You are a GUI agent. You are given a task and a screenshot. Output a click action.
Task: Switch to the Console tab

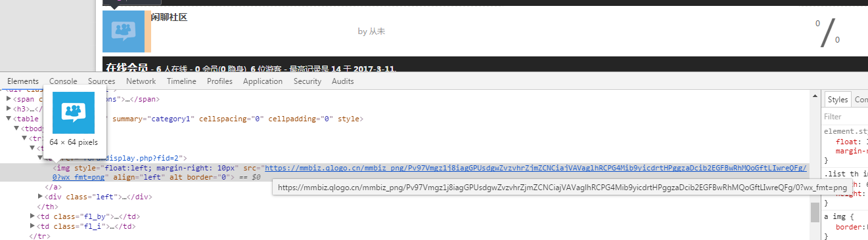point(63,81)
